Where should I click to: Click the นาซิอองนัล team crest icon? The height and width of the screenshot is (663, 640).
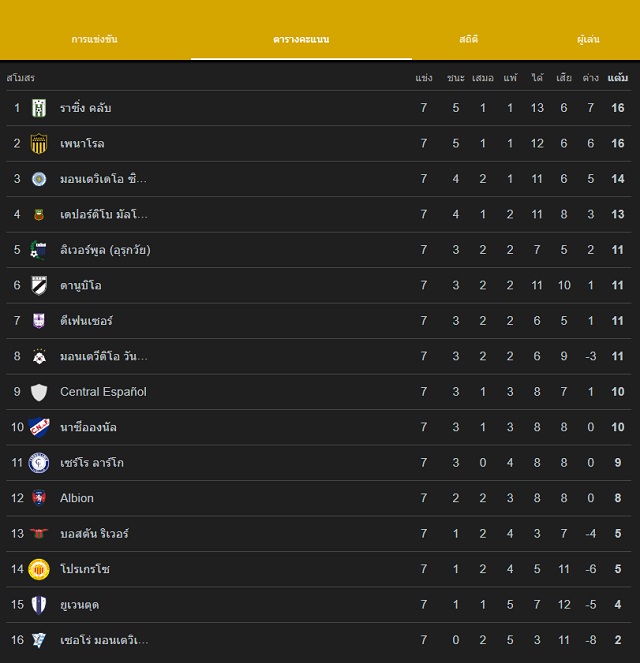click(x=39, y=427)
